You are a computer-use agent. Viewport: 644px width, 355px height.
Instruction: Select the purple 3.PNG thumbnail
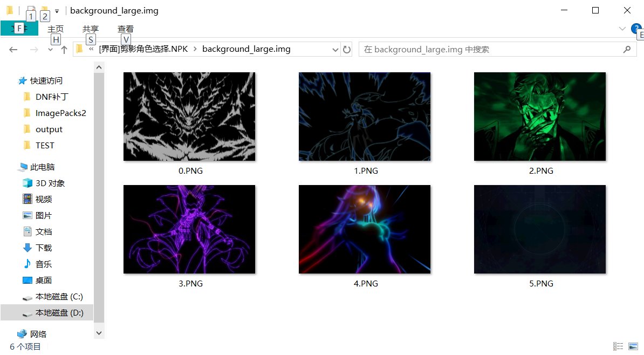(x=189, y=229)
